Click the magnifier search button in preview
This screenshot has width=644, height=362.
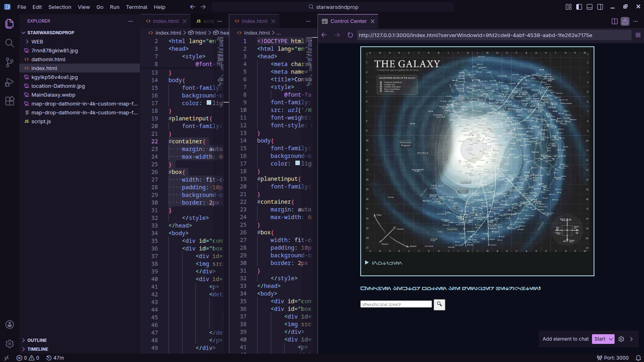tap(439, 304)
